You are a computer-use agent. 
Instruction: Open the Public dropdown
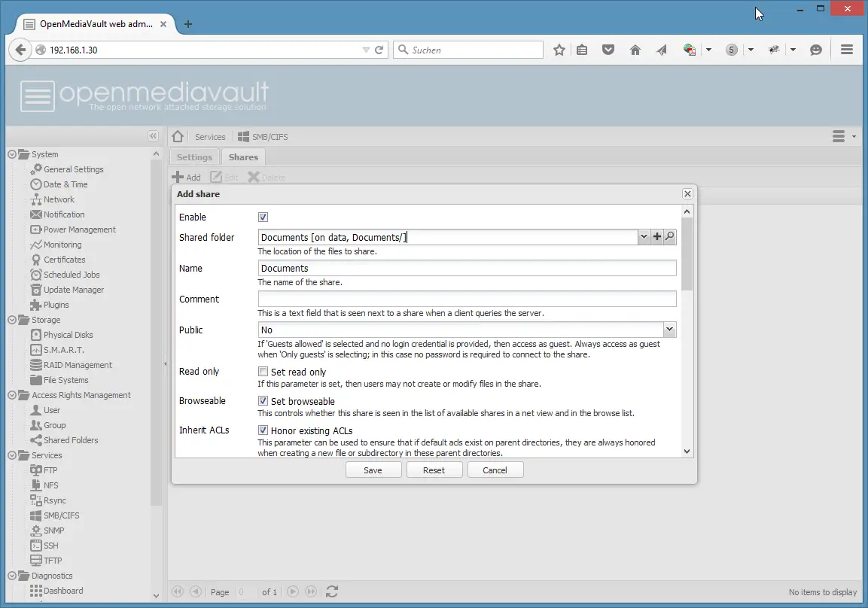pyautogui.click(x=670, y=330)
